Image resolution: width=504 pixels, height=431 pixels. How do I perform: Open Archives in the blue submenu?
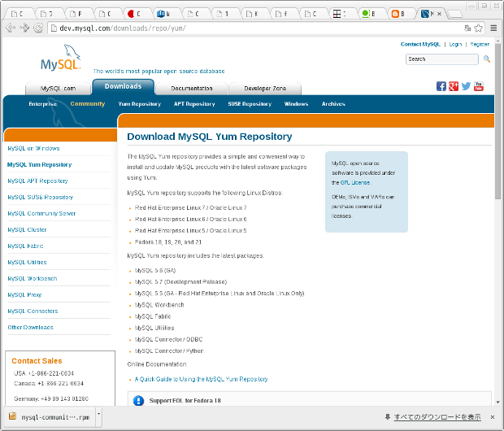tap(333, 104)
